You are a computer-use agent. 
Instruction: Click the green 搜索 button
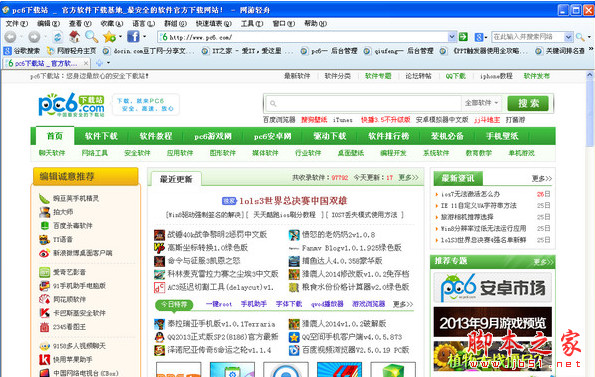click(528, 103)
